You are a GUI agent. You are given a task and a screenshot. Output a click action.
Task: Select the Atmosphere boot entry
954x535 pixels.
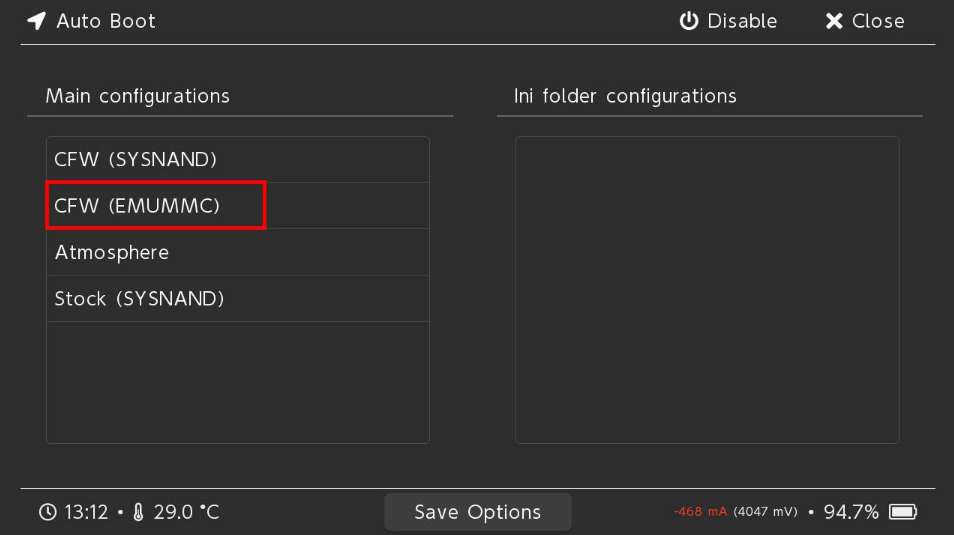point(112,252)
